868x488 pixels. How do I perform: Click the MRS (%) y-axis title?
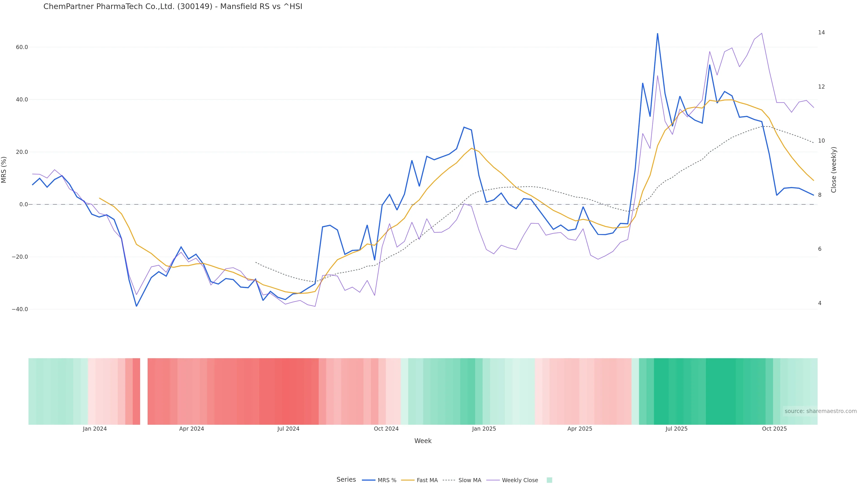click(x=4, y=170)
